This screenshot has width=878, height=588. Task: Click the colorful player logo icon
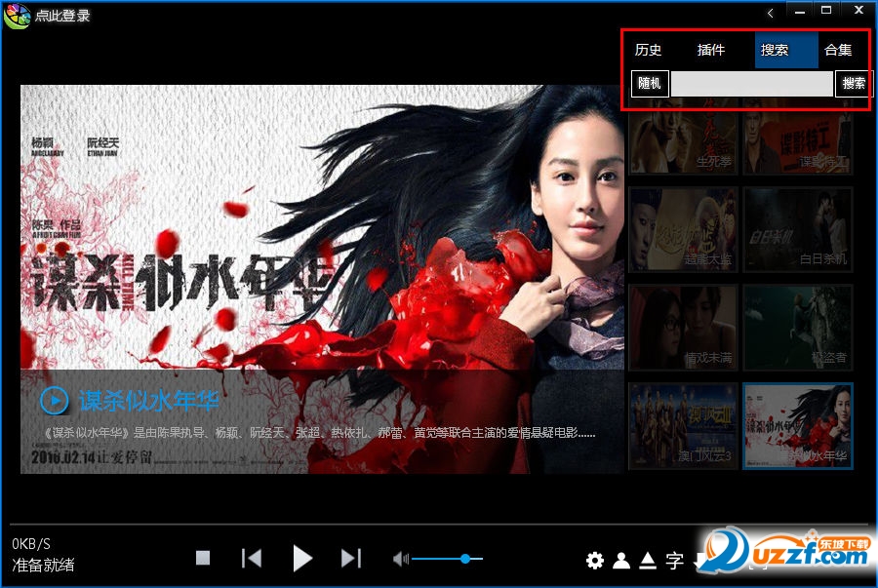(17, 16)
